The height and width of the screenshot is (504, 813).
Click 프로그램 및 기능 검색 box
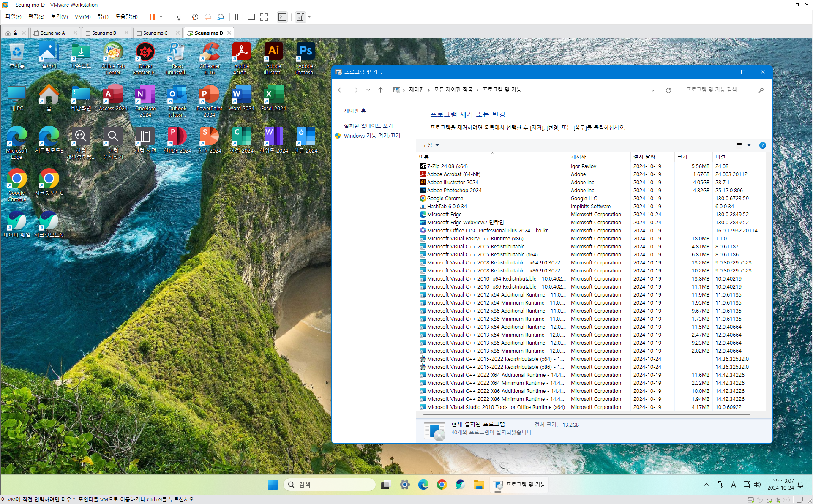pyautogui.click(x=724, y=90)
